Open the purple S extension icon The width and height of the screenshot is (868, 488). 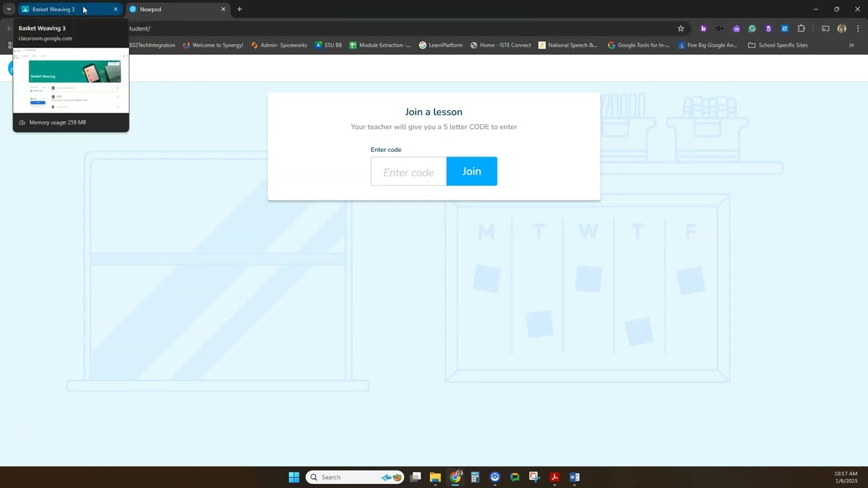[x=768, y=28]
